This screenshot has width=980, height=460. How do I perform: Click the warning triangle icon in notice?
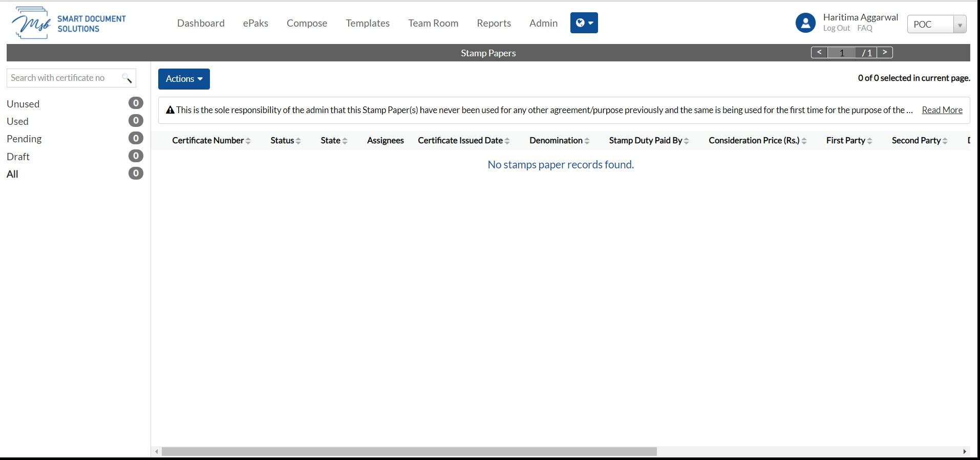171,110
